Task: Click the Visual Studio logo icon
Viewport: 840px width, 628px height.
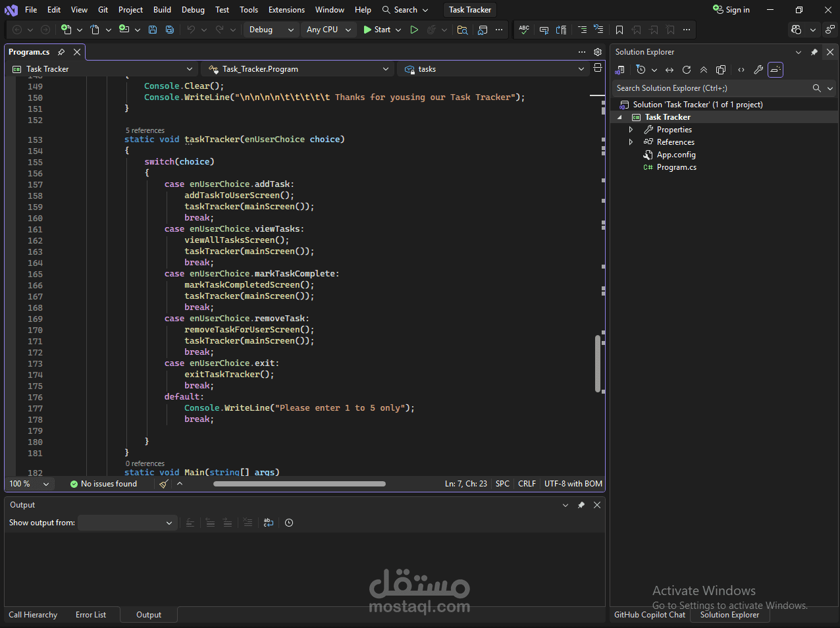Action: (x=11, y=10)
